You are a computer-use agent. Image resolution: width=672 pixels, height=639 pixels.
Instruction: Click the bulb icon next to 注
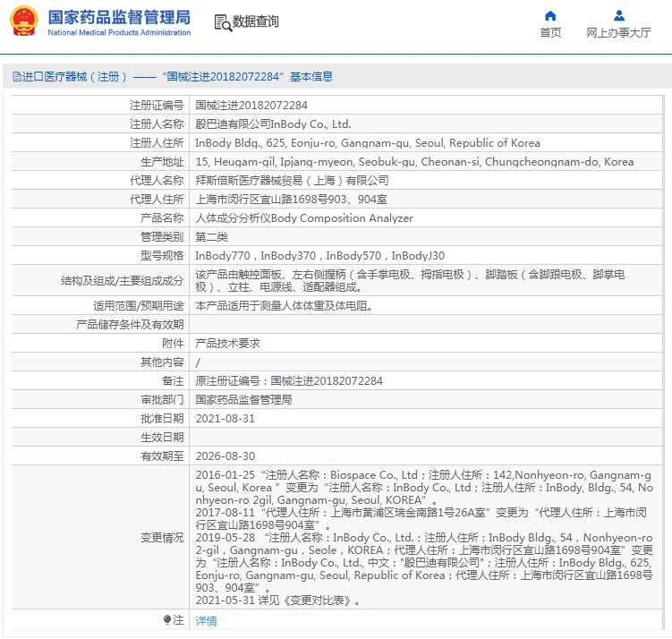pos(166,619)
